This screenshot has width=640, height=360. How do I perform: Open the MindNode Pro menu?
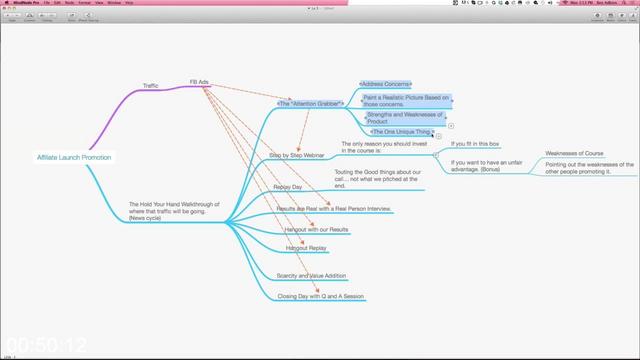click(26, 2)
